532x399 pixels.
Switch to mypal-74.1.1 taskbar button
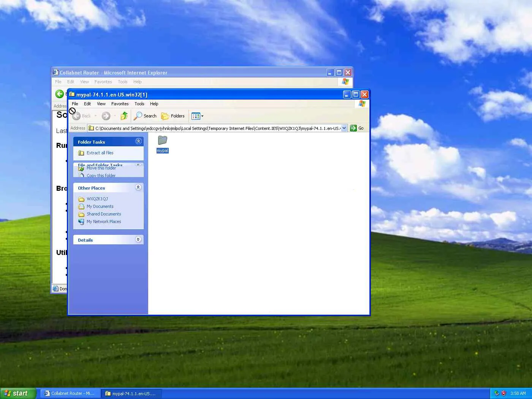click(131, 393)
